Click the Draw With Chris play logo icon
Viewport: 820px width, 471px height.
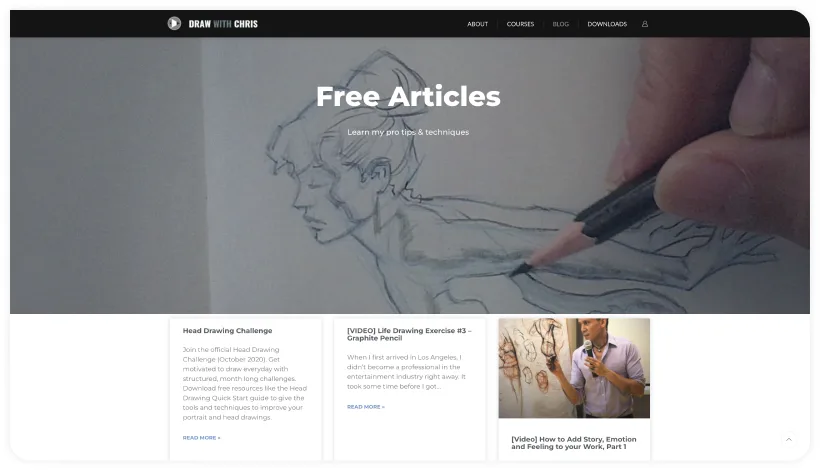click(174, 24)
